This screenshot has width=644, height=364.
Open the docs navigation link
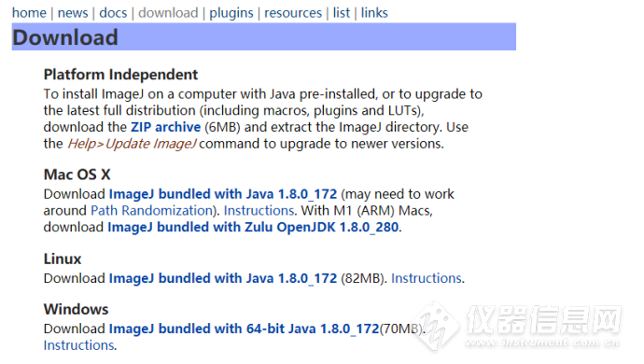click(113, 13)
